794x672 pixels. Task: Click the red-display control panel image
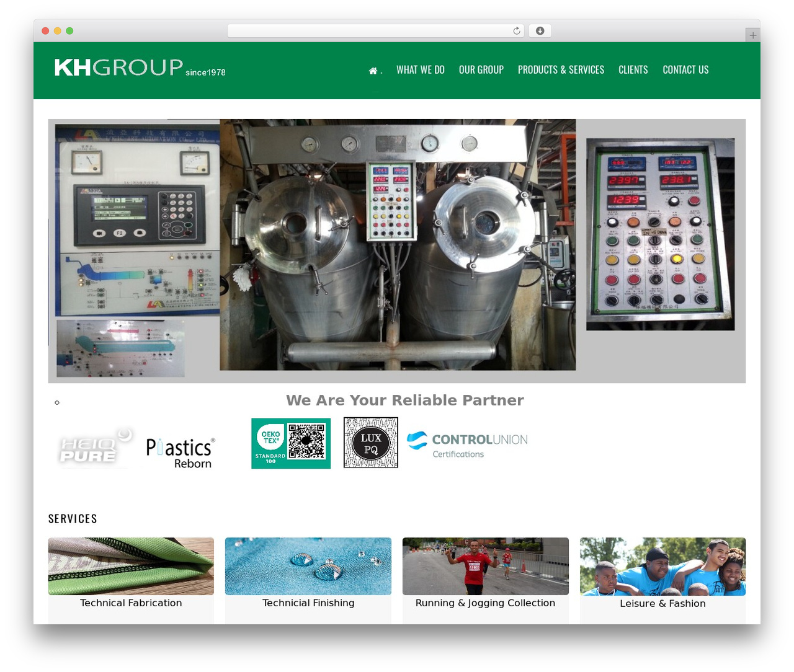point(661,234)
